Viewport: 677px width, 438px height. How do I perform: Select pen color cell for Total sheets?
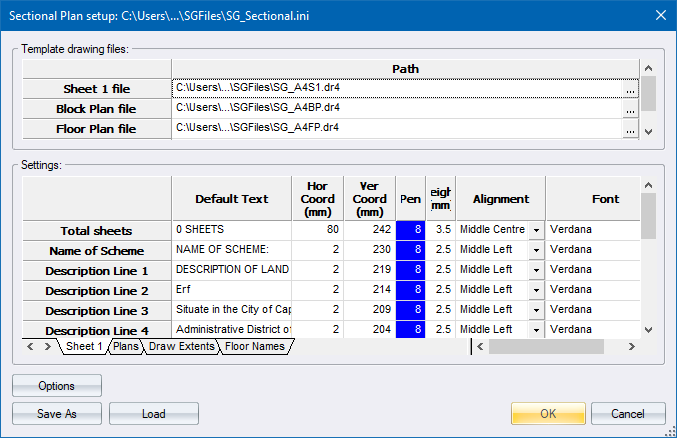point(410,230)
